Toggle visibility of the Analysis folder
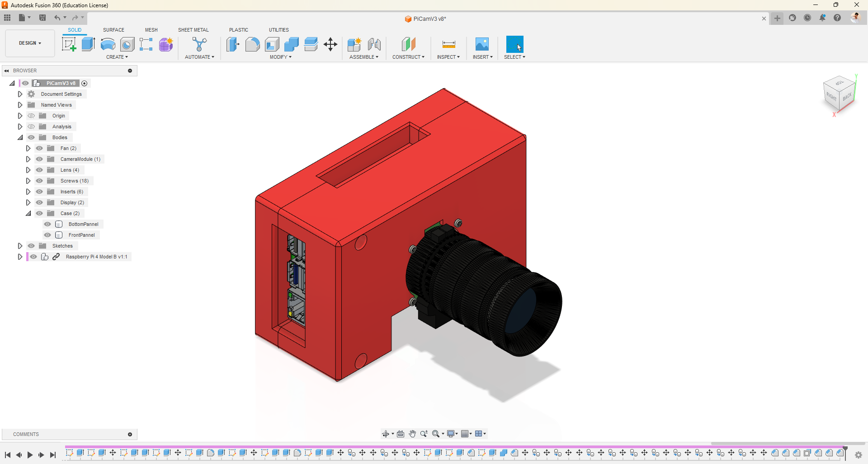The height and width of the screenshot is (464, 868). 31,127
